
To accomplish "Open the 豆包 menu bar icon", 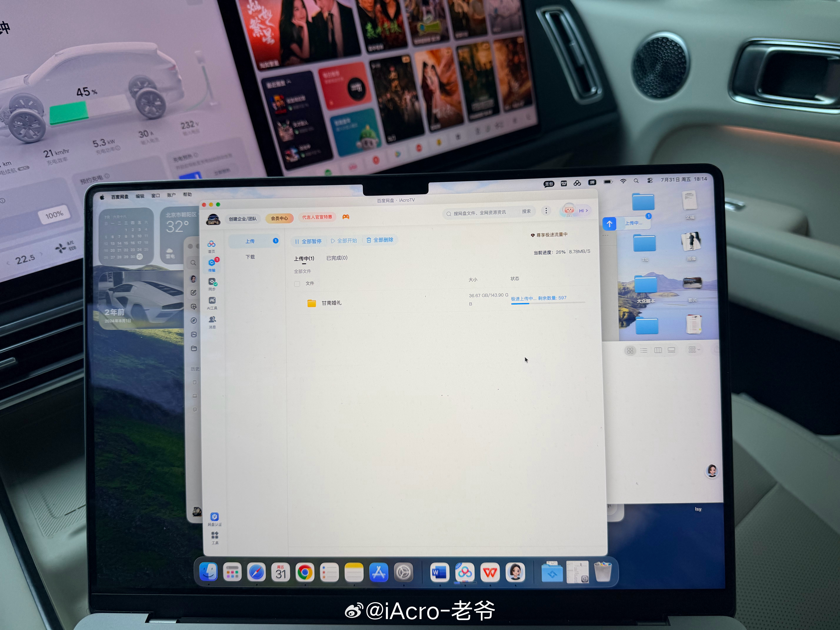I will point(549,184).
